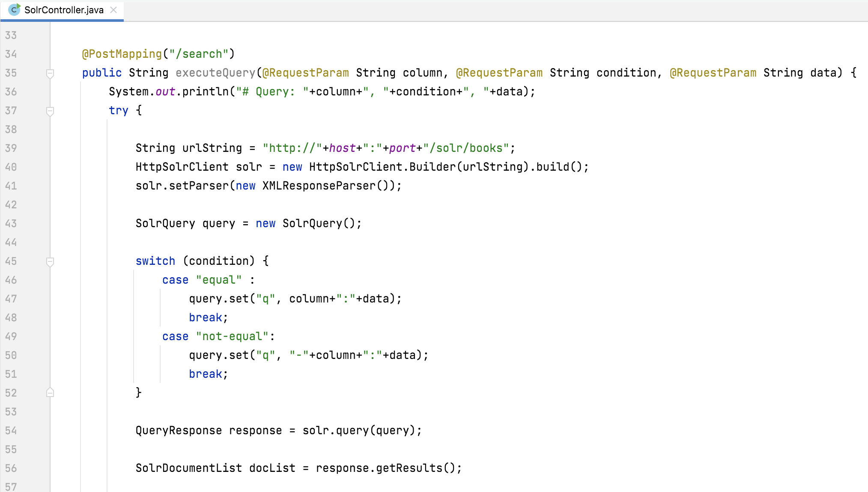
Task: Click the gutter icon at line 35
Action: click(50, 73)
